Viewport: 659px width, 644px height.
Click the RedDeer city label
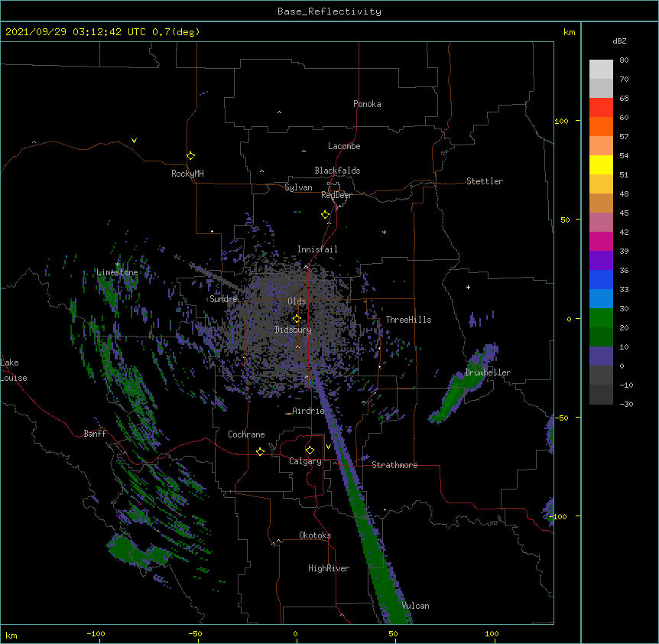(x=336, y=195)
